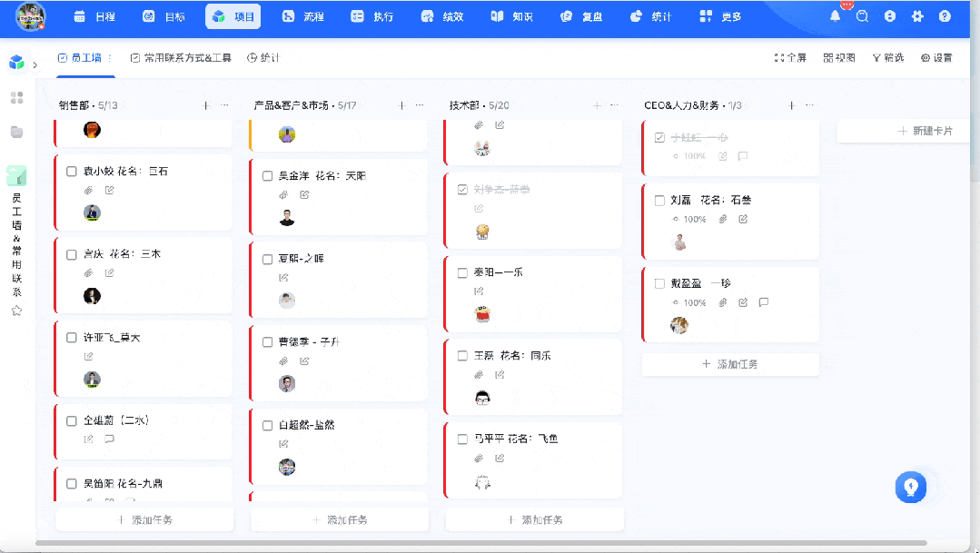The image size is (980, 553).
Task: Open the 设置 board settings button
Action: pyautogui.click(x=936, y=57)
